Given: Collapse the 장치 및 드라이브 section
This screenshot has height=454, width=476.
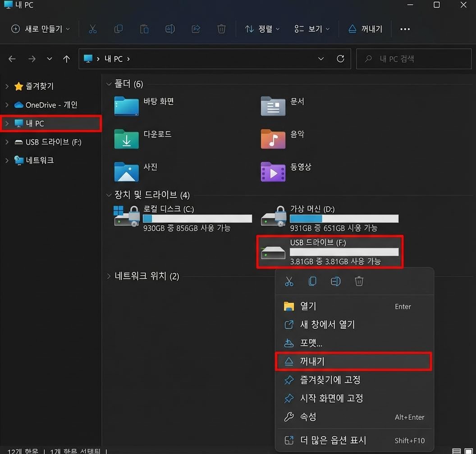Looking at the screenshot, I should click(109, 195).
